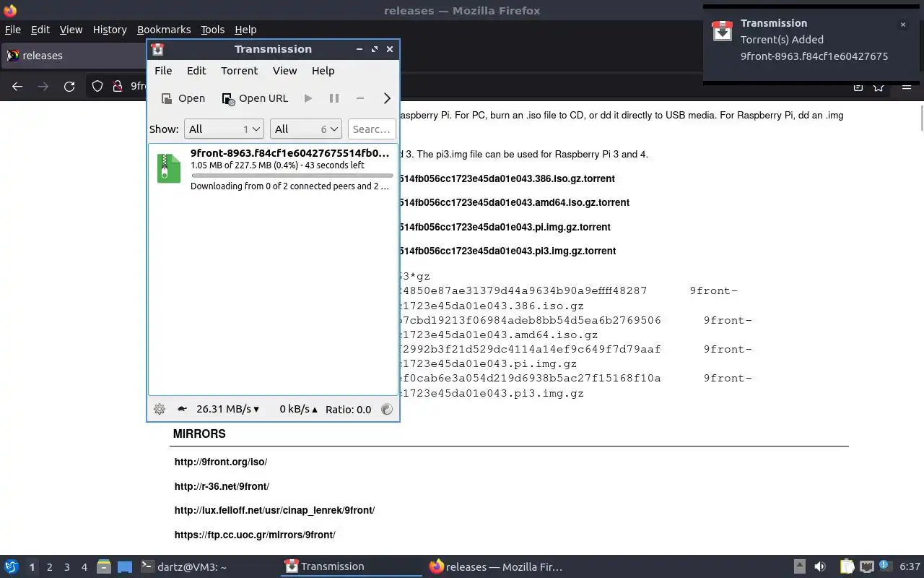
Task: Expand the Transmission toolbar overflow chevron
Action: click(387, 98)
